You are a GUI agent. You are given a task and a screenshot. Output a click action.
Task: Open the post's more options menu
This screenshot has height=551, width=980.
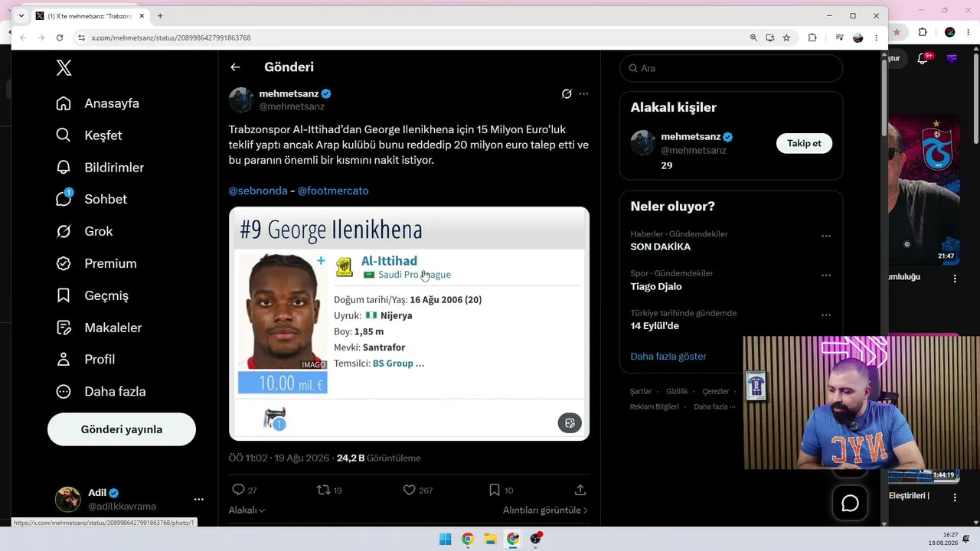pos(583,93)
